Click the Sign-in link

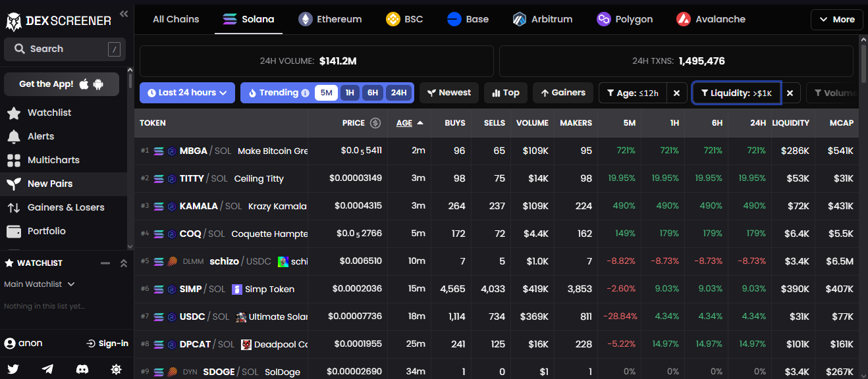(x=107, y=343)
